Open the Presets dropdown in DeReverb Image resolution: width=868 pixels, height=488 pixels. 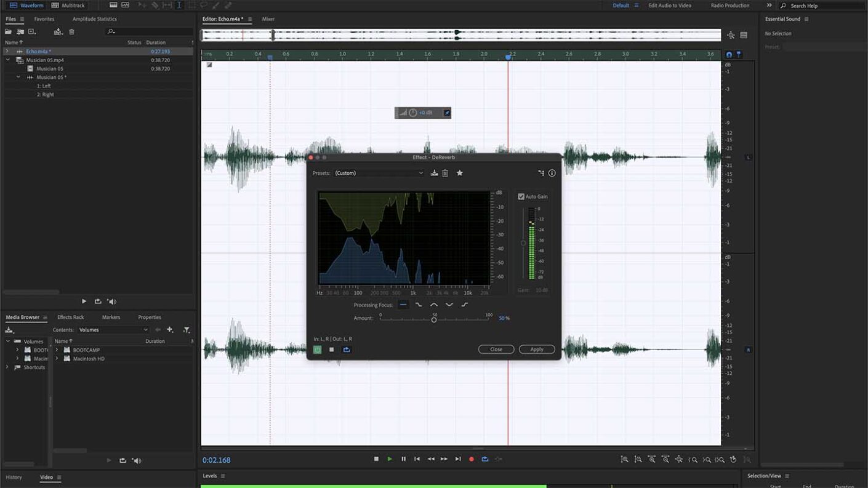pyautogui.click(x=377, y=173)
